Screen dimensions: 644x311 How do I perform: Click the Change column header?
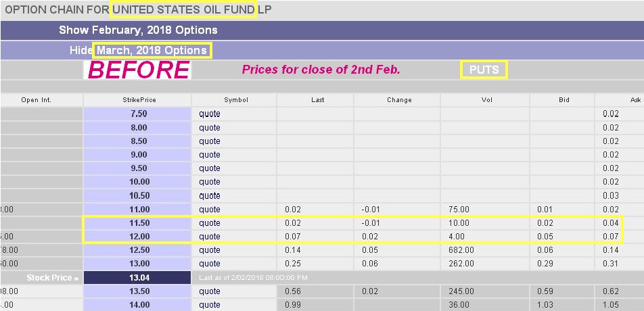[399, 99]
